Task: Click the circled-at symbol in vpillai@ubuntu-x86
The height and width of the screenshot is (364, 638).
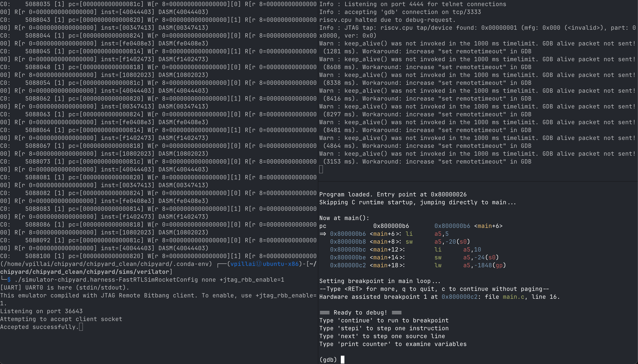Action: pos(259,264)
